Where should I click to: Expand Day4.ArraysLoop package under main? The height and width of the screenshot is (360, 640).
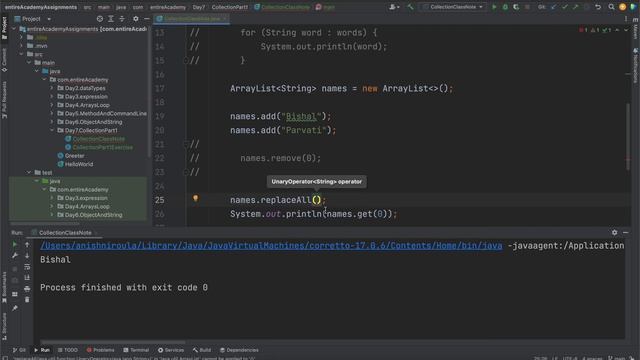pyautogui.click(x=52, y=105)
